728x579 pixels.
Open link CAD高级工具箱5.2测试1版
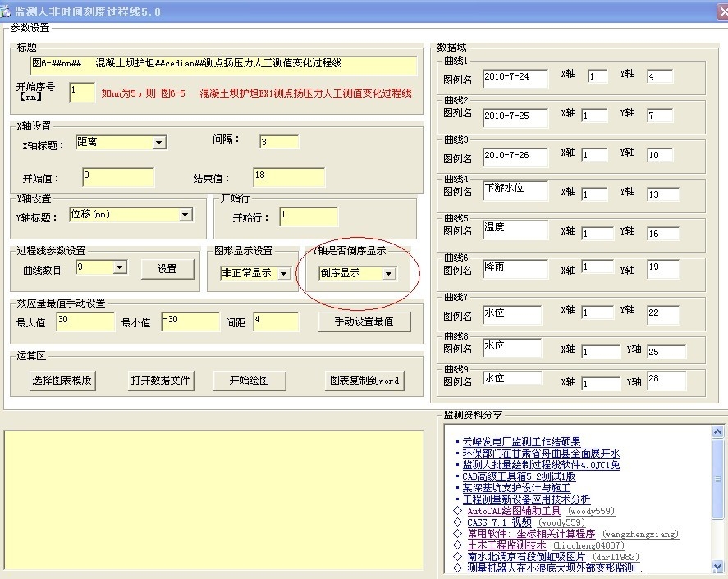(519, 476)
